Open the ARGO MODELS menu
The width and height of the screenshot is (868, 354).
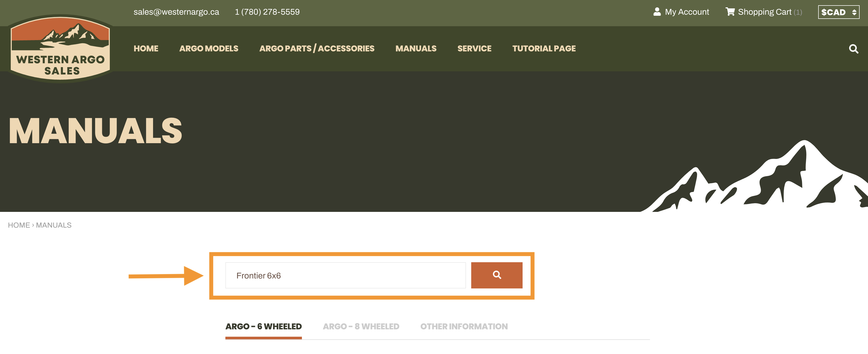pyautogui.click(x=209, y=48)
